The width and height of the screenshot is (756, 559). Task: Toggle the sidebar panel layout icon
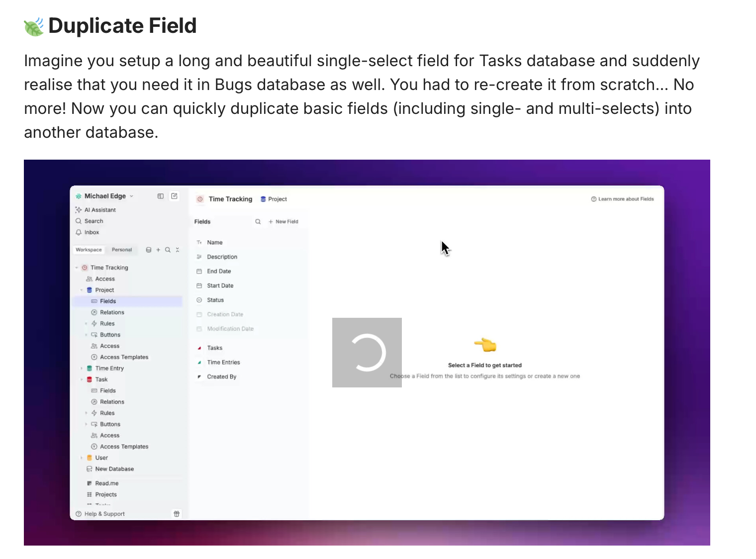tap(160, 196)
